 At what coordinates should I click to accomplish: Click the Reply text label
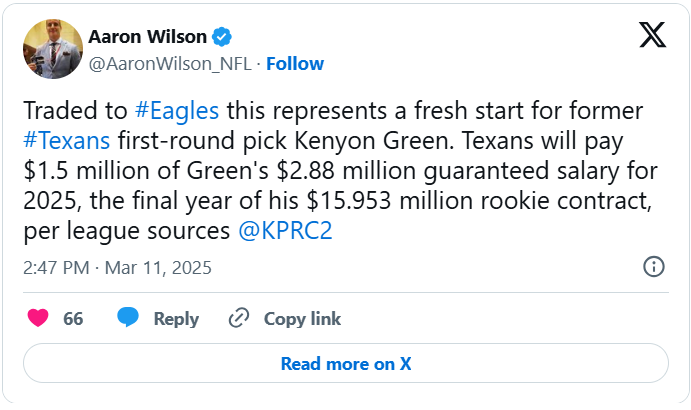(x=176, y=319)
